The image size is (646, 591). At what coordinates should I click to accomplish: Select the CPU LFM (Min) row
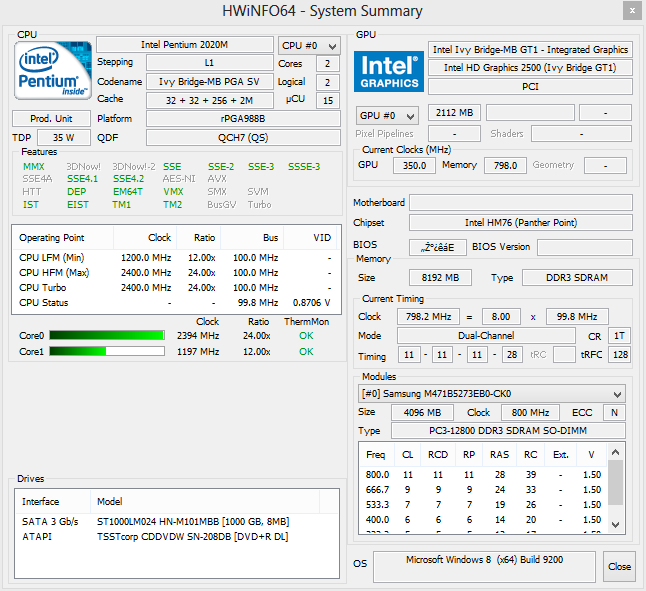[x=175, y=258]
